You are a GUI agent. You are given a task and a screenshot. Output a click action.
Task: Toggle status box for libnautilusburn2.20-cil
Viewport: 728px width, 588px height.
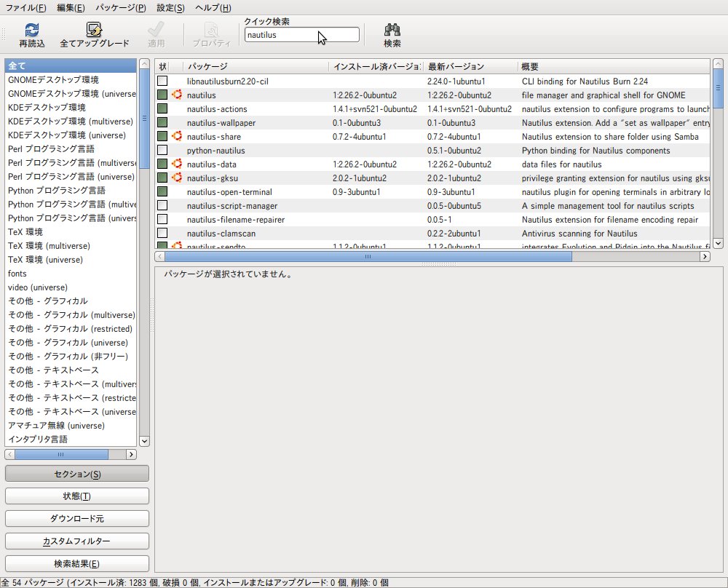(162, 81)
